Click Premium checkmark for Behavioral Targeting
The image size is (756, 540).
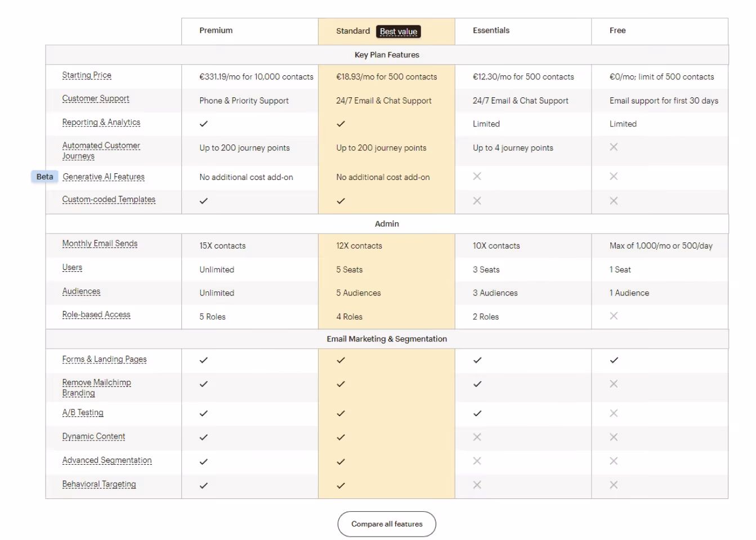[204, 485]
